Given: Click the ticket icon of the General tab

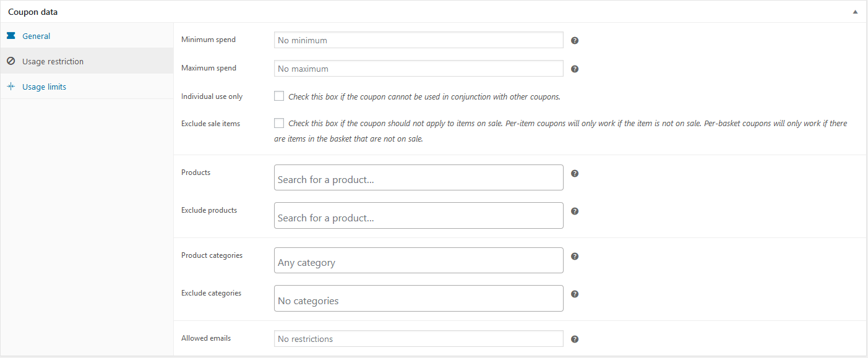Looking at the screenshot, I should coord(11,36).
